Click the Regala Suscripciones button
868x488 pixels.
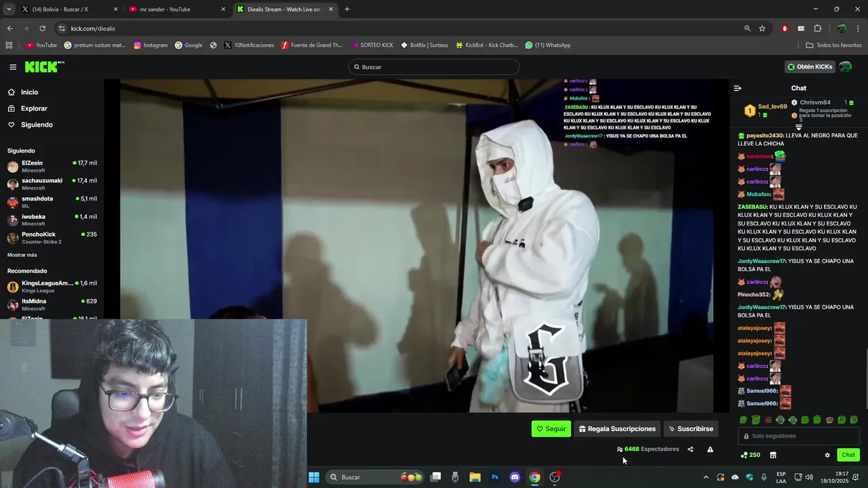coord(617,429)
